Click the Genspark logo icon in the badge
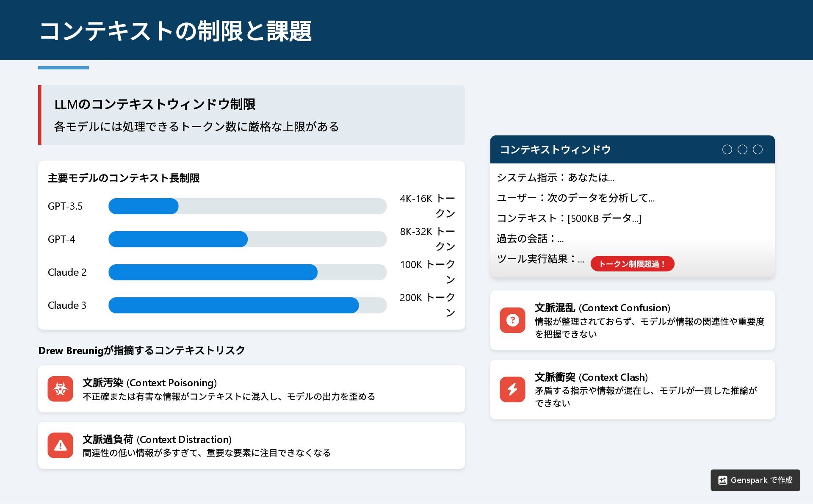813x504 pixels. pos(722,480)
